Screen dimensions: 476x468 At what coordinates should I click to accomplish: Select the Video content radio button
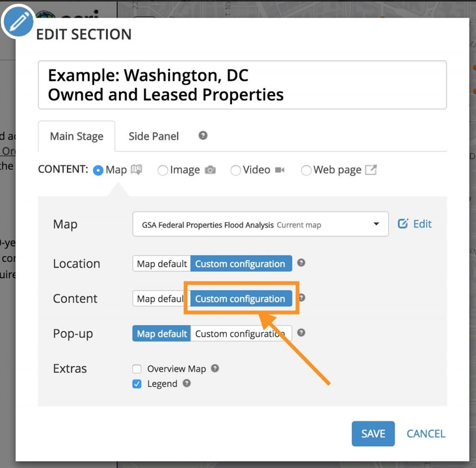point(236,170)
